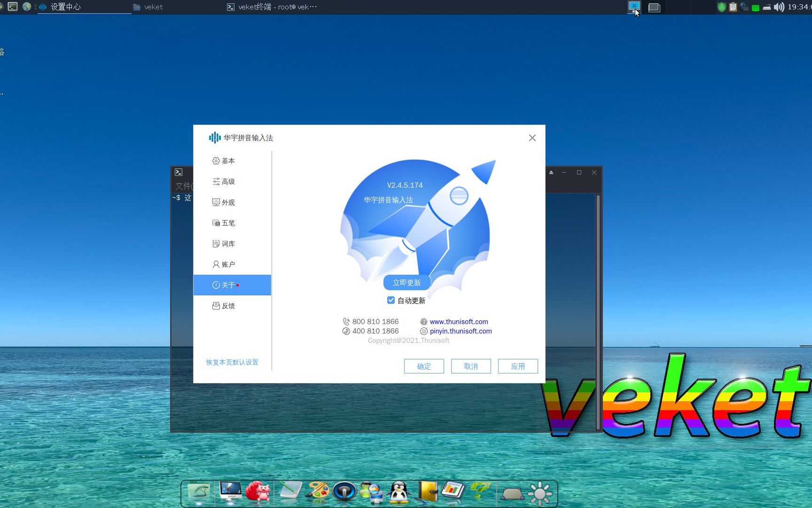Toggle the 自动更新 auto-update checkbox
Screen dimensions: 812x508
point(391,300)
